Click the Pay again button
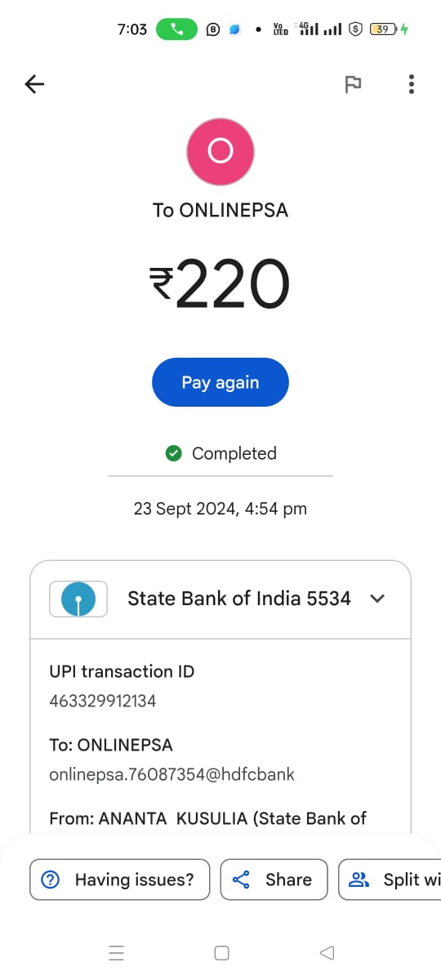Image resolution: width=441 pixels, height=980 pixels. pos(220,382)
